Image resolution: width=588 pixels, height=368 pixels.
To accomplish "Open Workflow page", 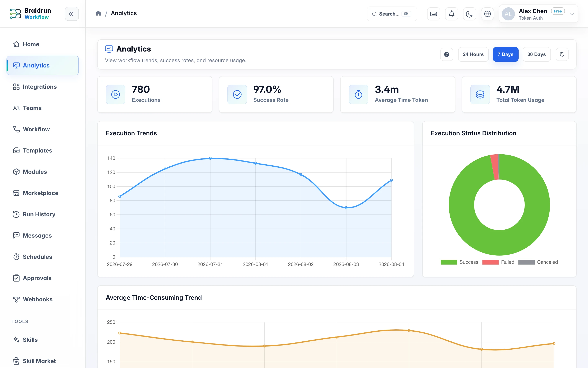I will click(42, 129).
